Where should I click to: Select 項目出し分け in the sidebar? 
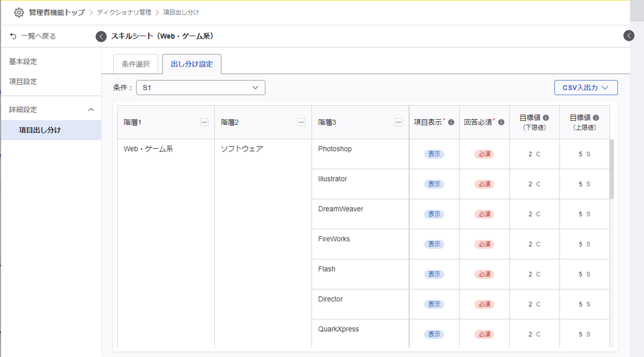(51, 130)
